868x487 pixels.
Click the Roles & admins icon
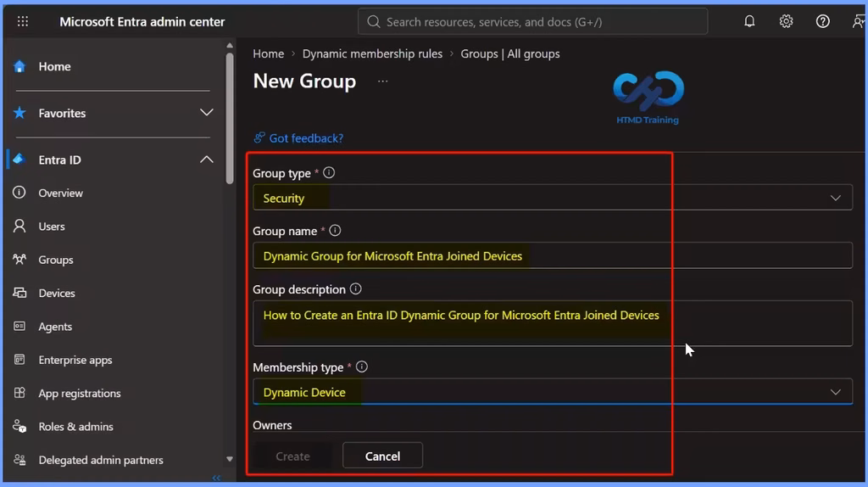pos(19,426)
